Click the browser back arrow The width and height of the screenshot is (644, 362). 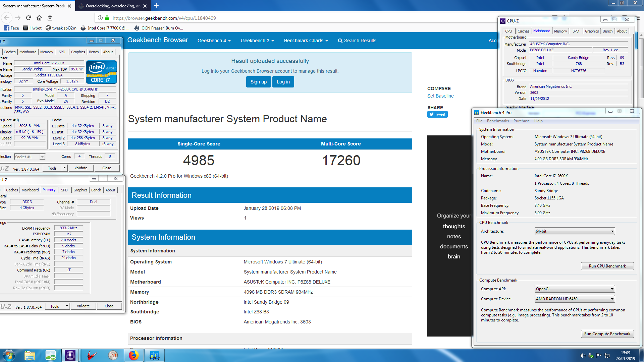point(7,18)
